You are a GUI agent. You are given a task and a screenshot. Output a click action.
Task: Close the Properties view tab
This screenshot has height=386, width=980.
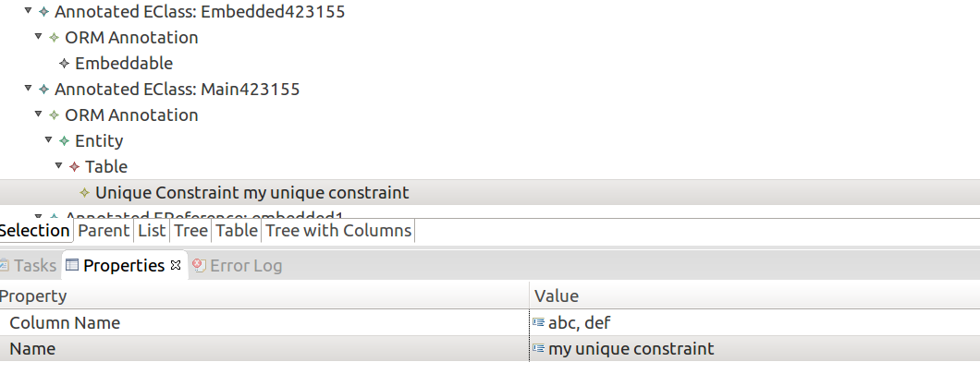176,265
